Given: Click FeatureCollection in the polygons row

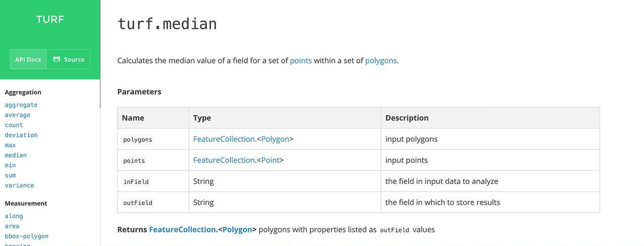Looking at the screenshot, I should (223, 139).
